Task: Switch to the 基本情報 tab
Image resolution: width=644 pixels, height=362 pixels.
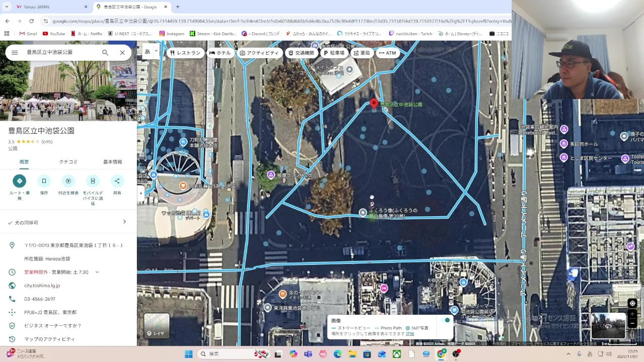Action: click(113, 162)
